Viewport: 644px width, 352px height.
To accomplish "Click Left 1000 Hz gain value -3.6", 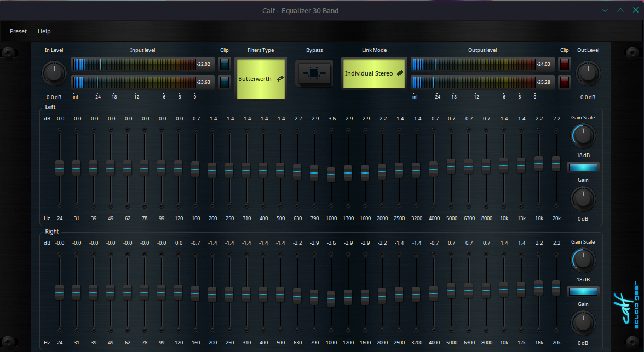I will [x=331, y=119].
